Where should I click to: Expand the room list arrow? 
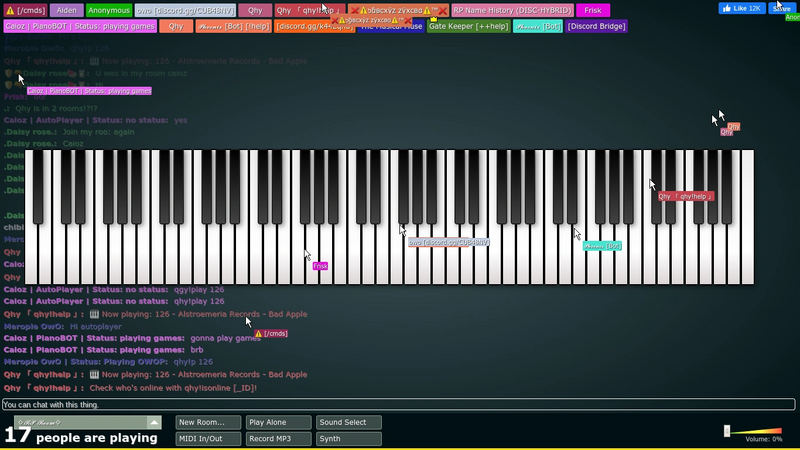pos(154,422)
